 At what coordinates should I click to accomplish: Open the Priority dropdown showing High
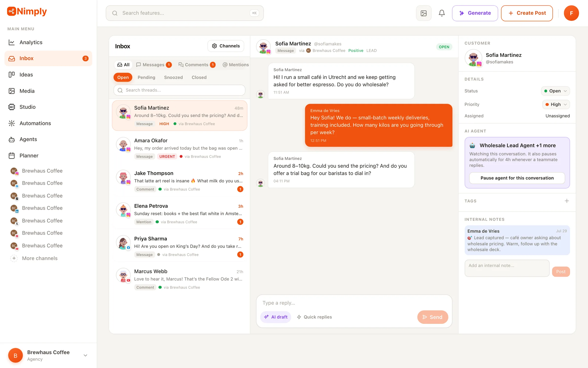[556, 105]
